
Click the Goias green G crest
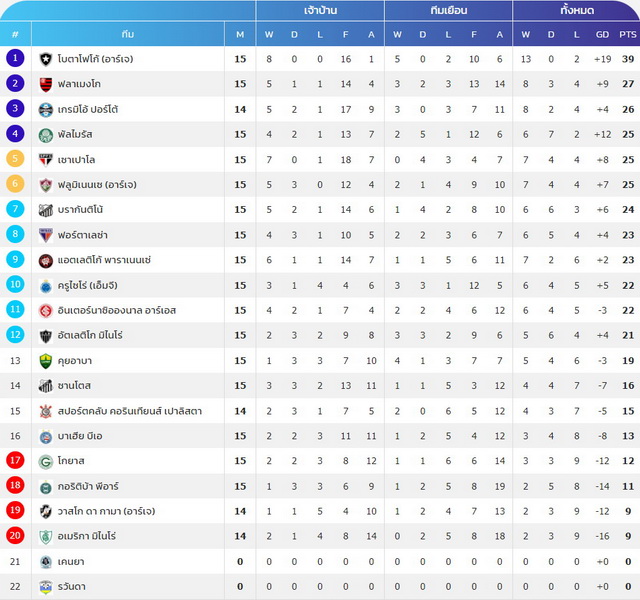click(46, 462)
